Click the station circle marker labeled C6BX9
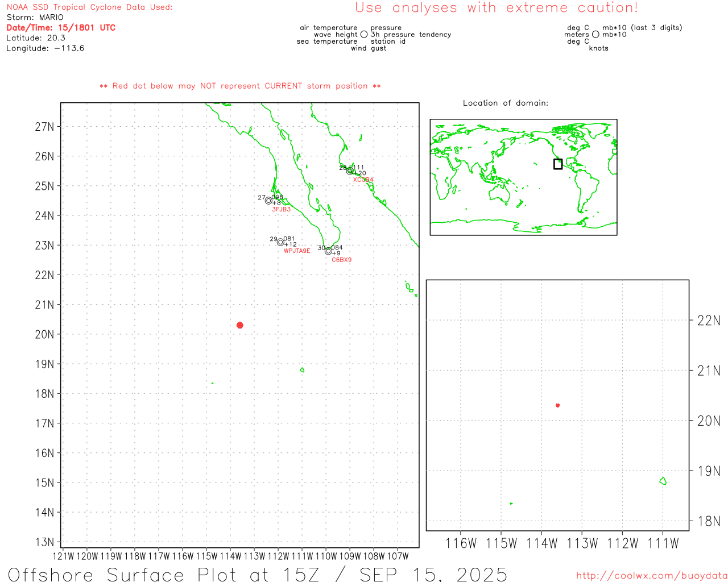Viewport: 728px width, 582px height. click(x=328, y=251)
